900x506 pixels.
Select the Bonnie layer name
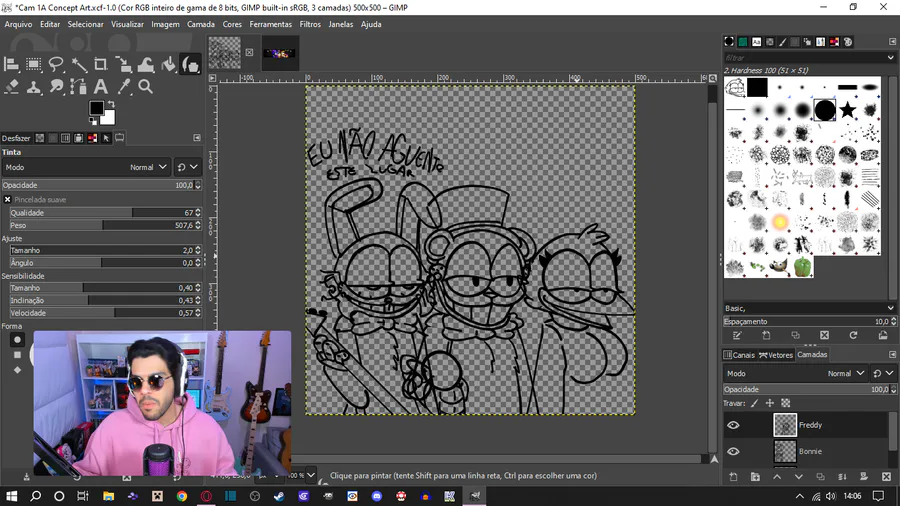tap(810, 451)
